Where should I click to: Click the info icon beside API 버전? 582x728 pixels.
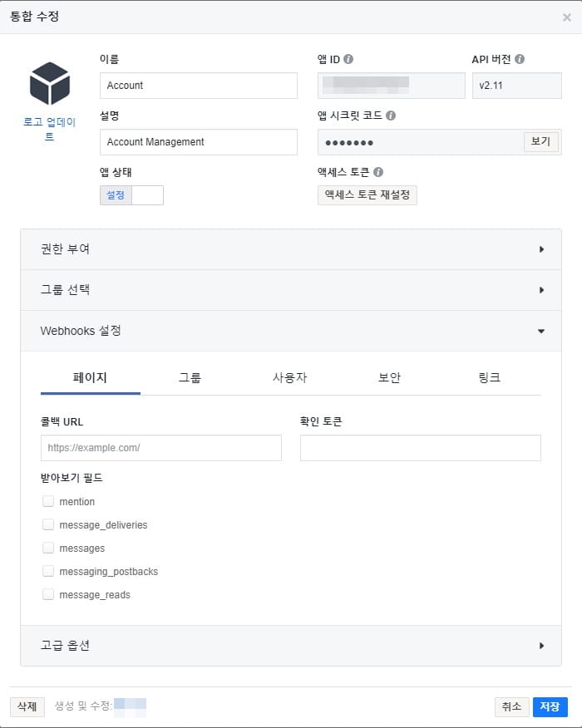click(520, 59)
